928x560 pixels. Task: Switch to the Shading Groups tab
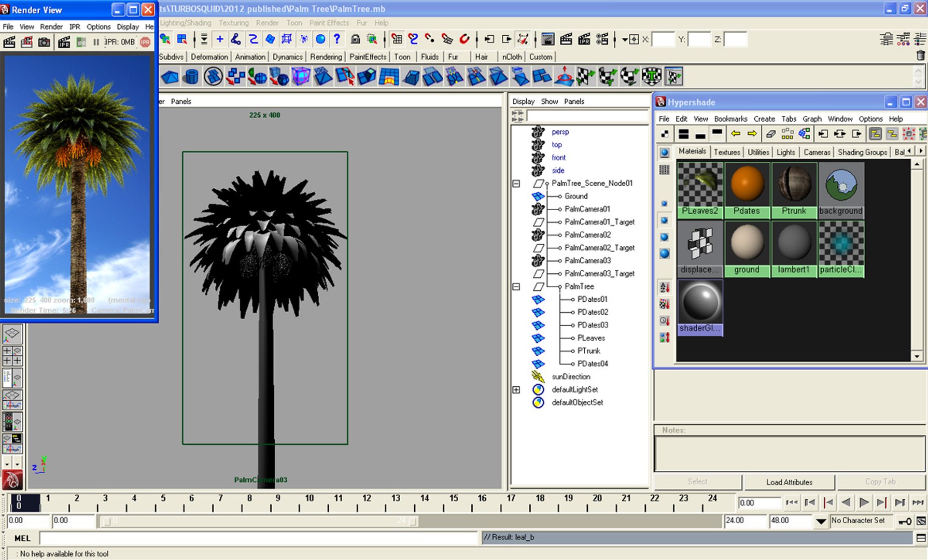pos(863,152)
